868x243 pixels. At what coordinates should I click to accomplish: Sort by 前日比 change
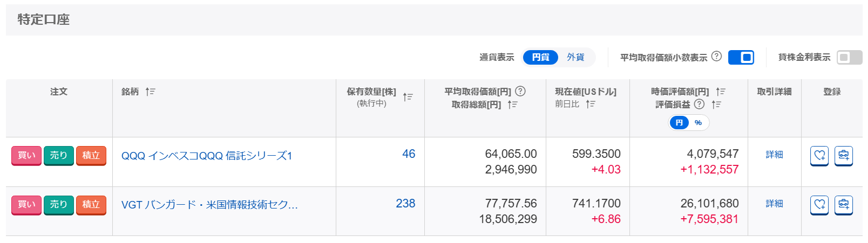point(591,104)
